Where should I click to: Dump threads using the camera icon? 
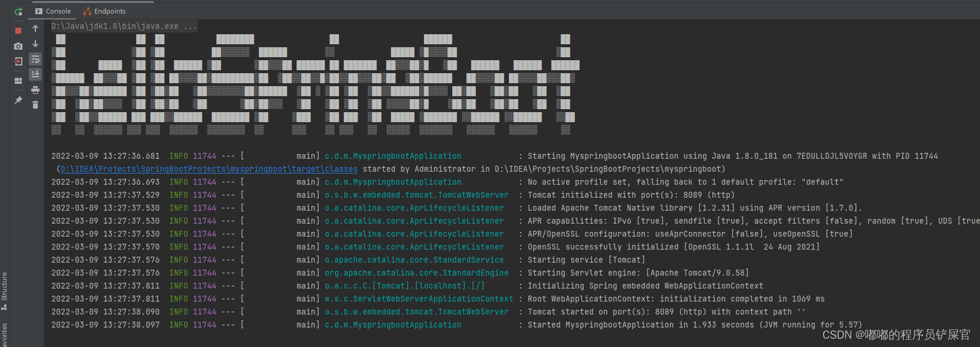pyautogui.click(x=18, y=46)
